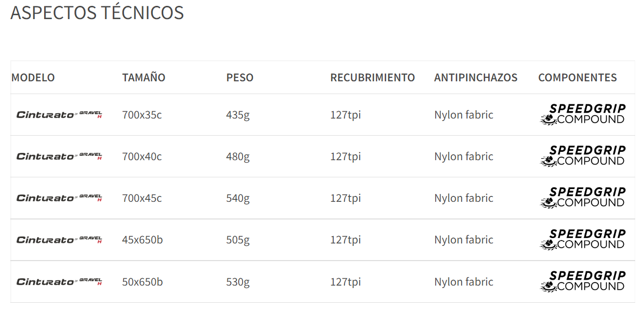Click the Cinturato Gravel H logo for 700x40c
Screen dimensions: 644x314
pyautogui.click(x=59, y=156)
